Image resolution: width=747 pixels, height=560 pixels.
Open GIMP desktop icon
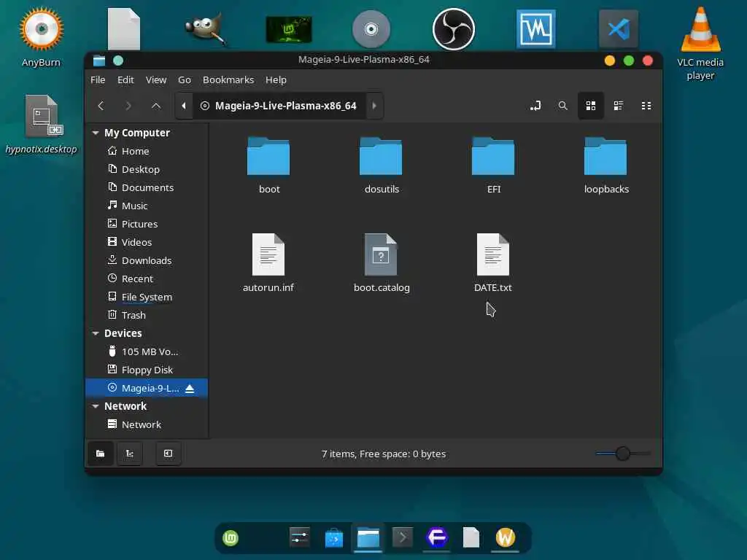[205, 29]
